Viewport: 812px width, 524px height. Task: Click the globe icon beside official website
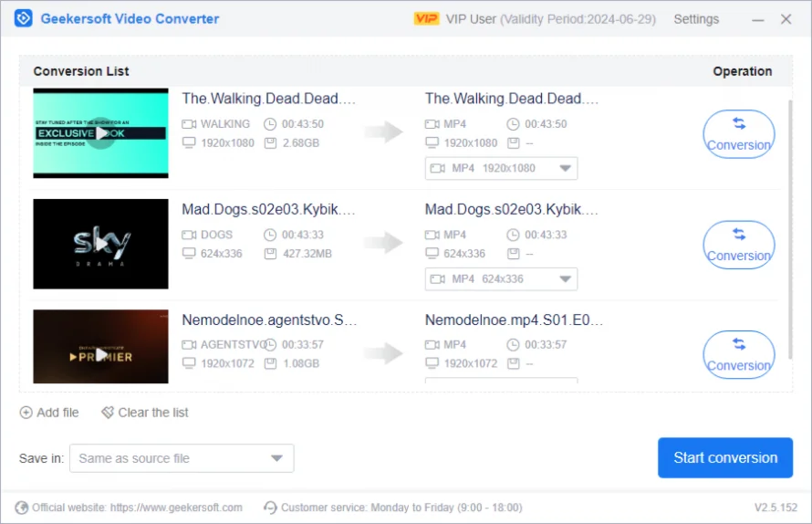coord(21,508)
